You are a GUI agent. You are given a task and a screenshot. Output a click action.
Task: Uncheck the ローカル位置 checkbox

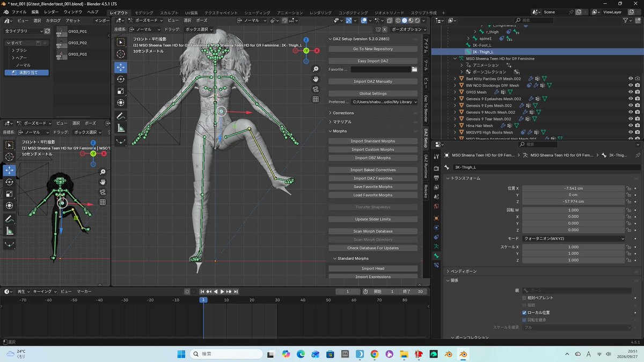click(x=524, y=312)
